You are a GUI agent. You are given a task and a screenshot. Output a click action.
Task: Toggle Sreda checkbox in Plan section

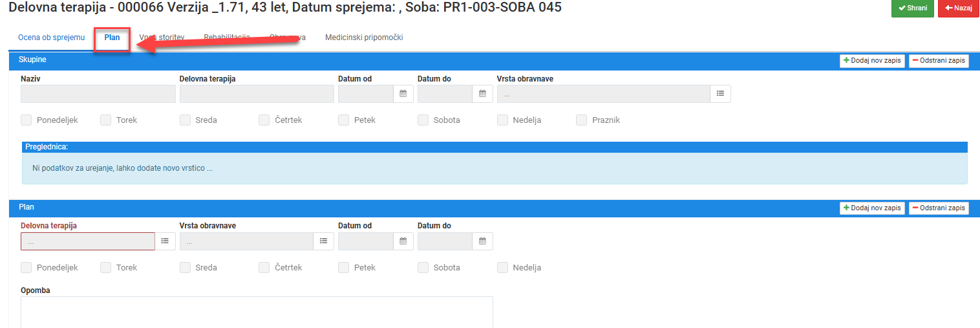point(185,268)
